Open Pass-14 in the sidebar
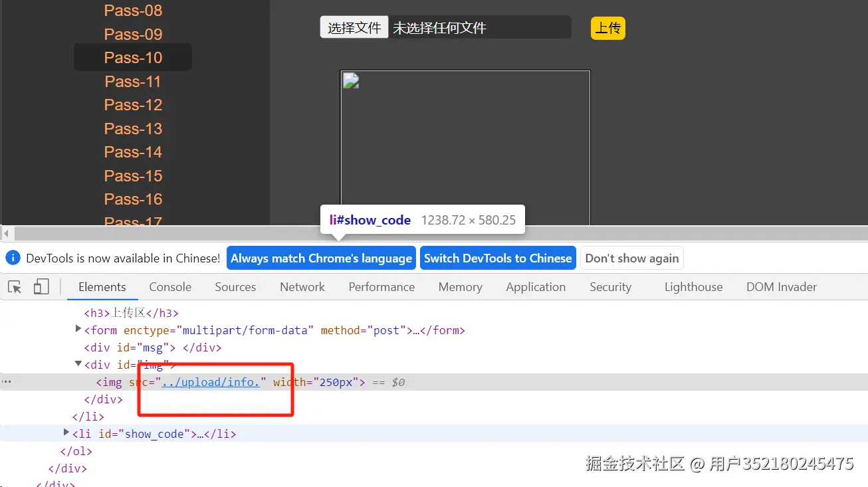This screenshot has width=868, height=487. [x=133, y=152]
